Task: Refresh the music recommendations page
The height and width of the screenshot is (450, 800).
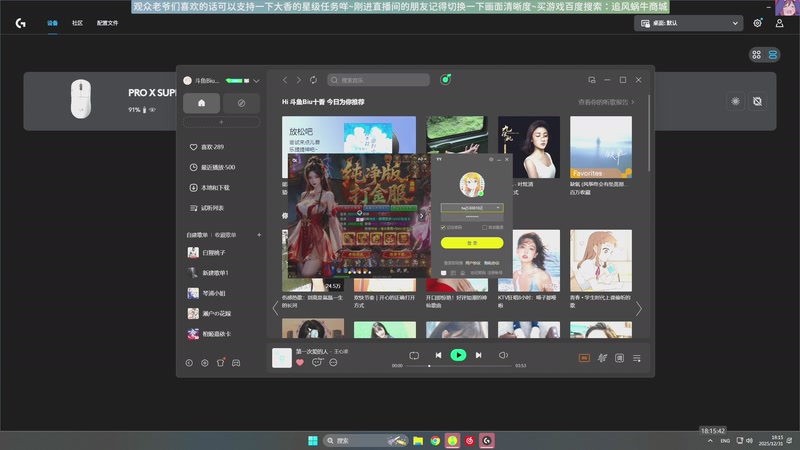Action: coord(313,80)
